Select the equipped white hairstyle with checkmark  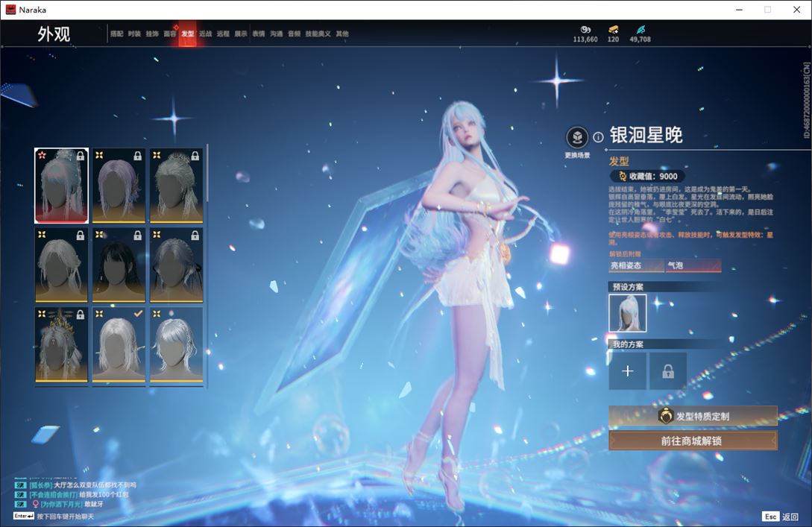[x=119, y=345]
